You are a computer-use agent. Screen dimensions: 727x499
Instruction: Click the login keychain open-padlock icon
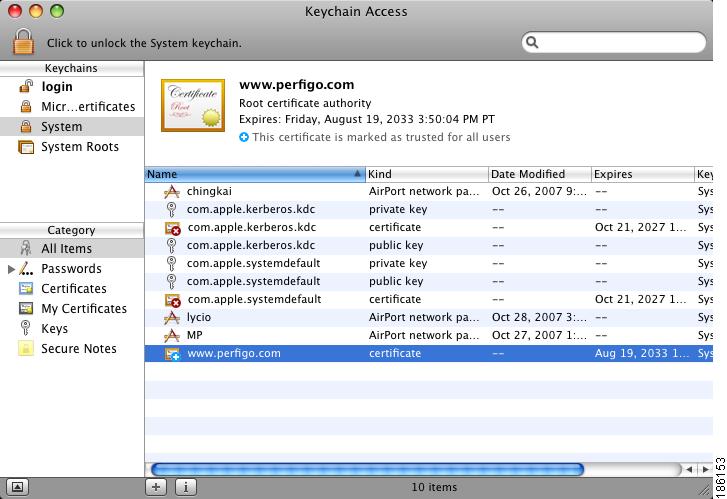pyautogui.click(x=26, y=86)
